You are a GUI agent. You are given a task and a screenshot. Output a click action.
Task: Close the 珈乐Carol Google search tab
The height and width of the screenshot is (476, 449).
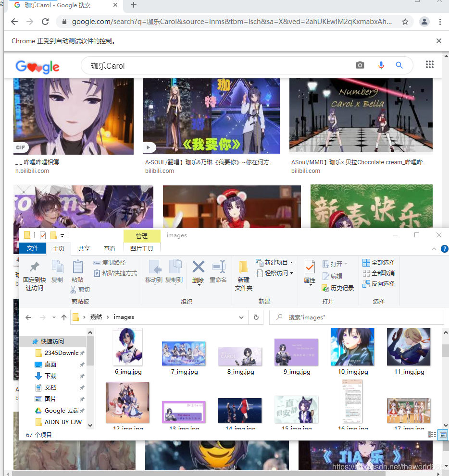click(115, 5)
